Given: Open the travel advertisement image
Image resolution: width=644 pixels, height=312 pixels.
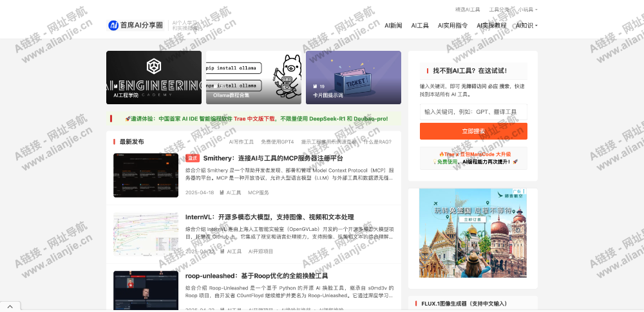Looking at the screenshot, I should point(473,233).
